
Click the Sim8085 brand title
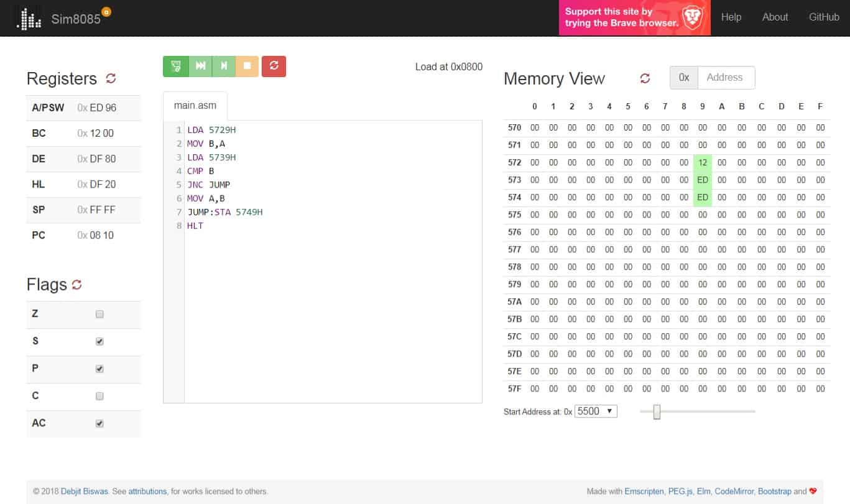click(75, 19)
